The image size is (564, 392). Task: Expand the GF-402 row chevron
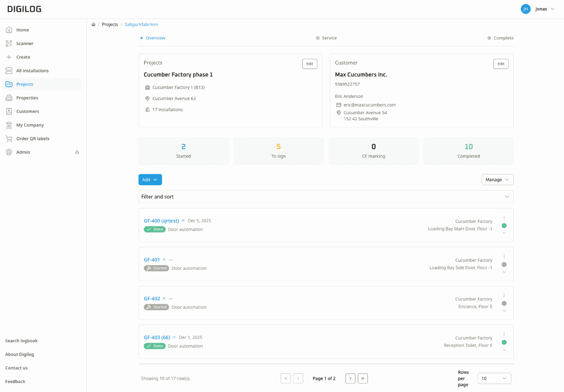pos(504,311)
